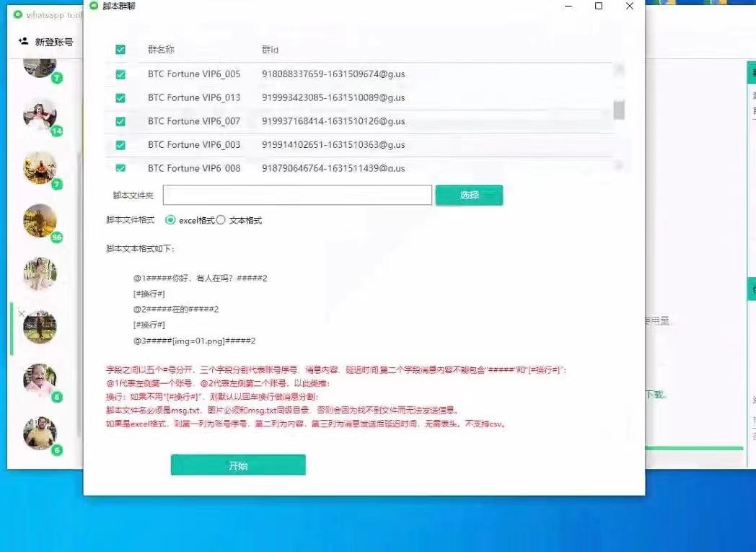Image resolution: width=756 pixels, height=552 pixels.
Task: Click the green unread badge showing 56
Action: [57, 237]
